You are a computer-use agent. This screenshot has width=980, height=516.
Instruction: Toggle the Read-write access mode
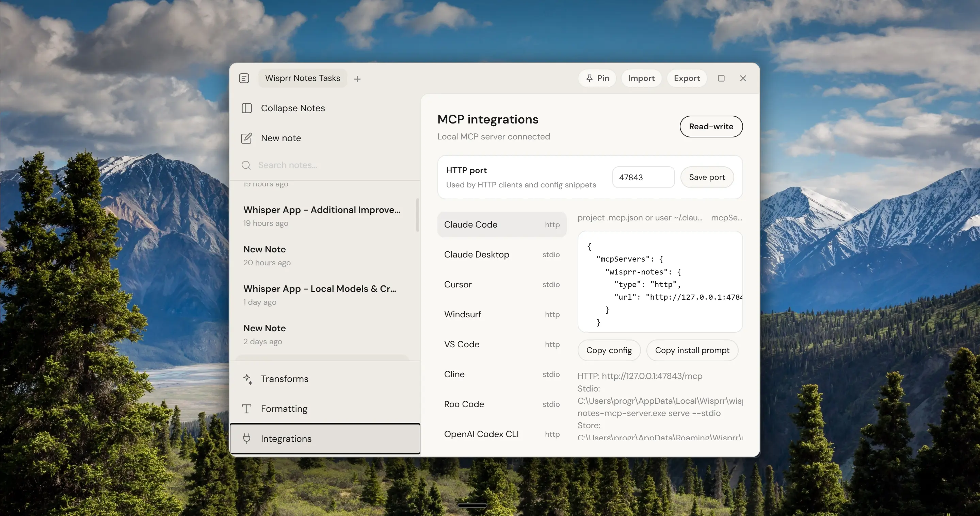[711, 126]
